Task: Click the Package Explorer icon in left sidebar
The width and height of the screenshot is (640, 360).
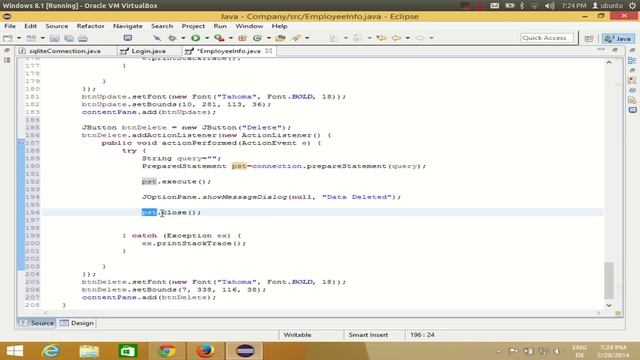Action: point(7,60)
